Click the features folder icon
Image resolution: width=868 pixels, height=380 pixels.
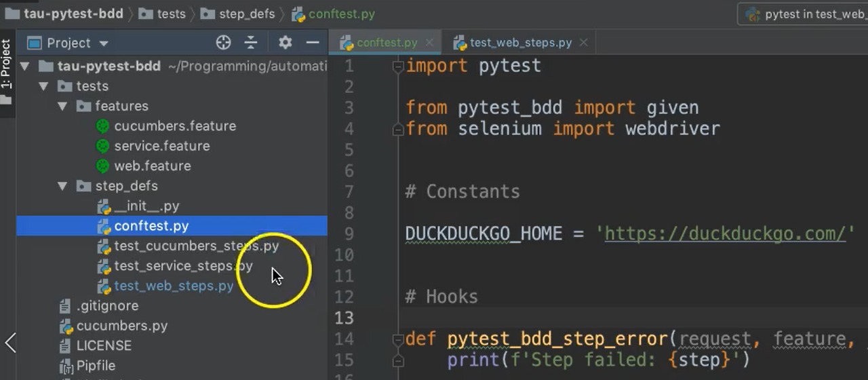[84, 107]
